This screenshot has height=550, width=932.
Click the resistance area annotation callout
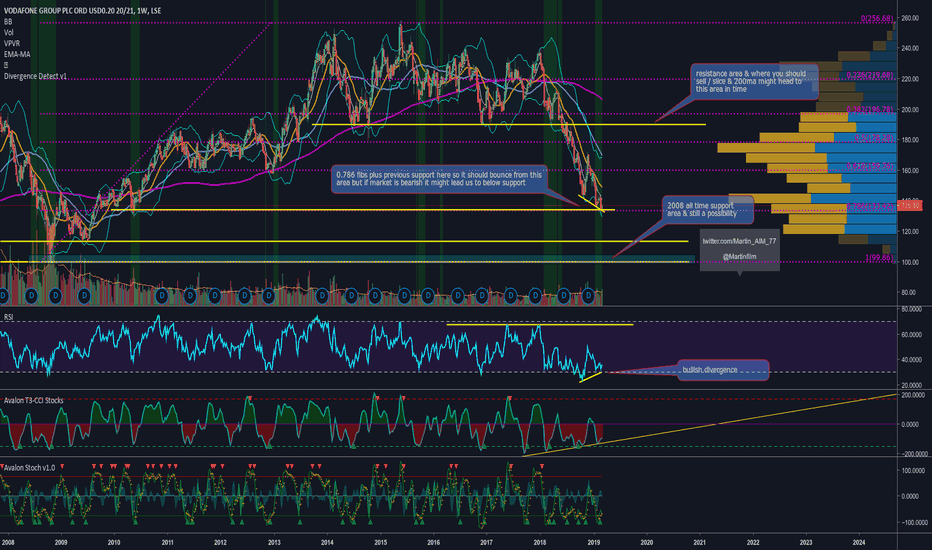pyautogui.click(x=754, y=81)
